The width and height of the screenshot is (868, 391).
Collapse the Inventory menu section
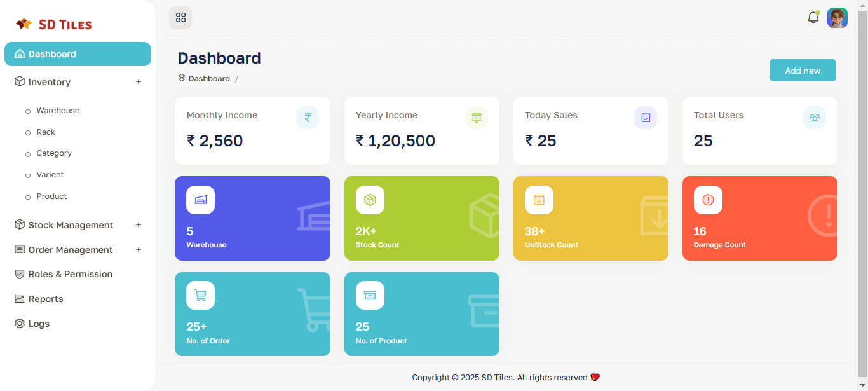[x=139, y=82]
